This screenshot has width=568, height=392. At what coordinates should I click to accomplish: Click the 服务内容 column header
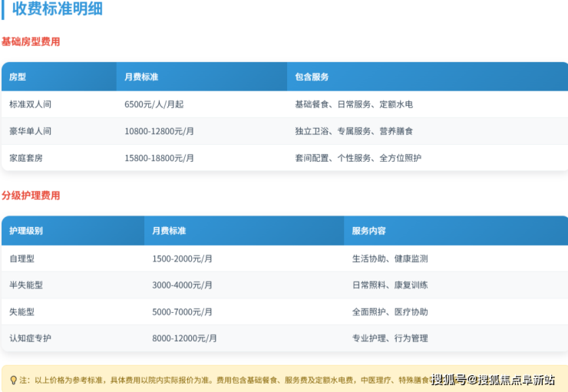(368, 231)
